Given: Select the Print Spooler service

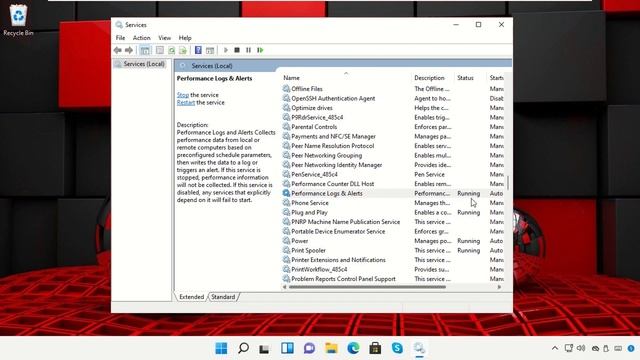Looking at the screenshot, I should tap(308, 250).
